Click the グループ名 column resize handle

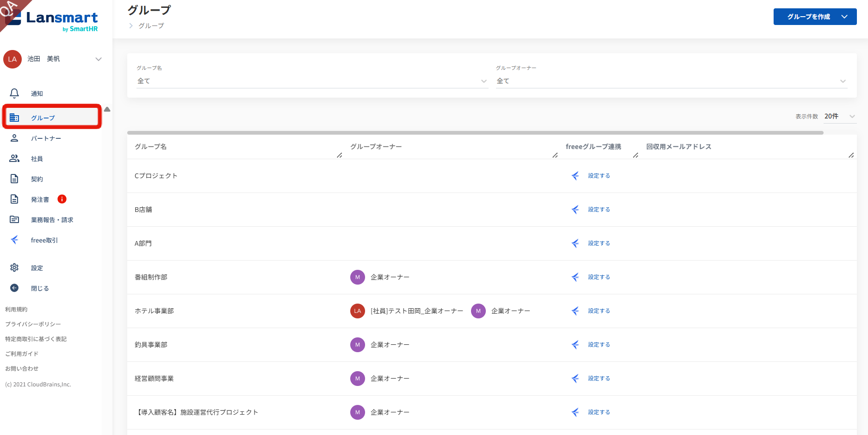coord(340,155)
